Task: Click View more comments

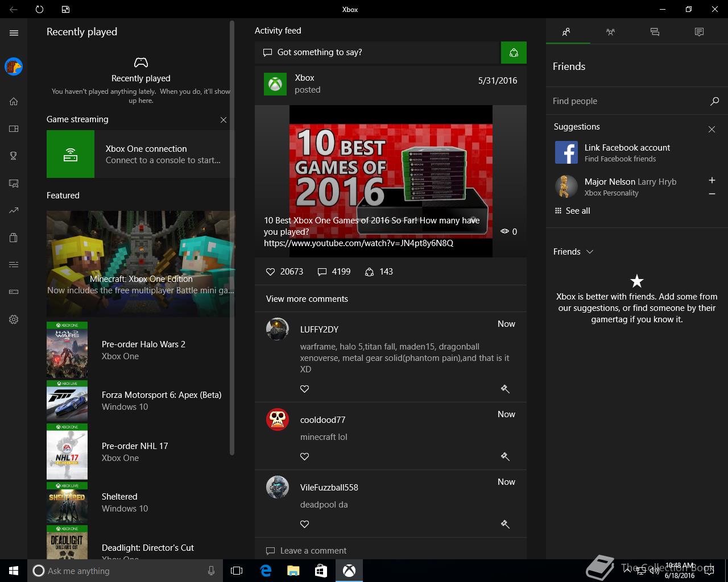Action: coord(307,299)
